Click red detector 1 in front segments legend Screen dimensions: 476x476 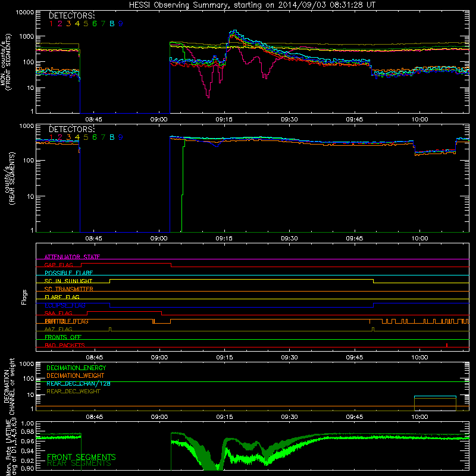point(51,24)
